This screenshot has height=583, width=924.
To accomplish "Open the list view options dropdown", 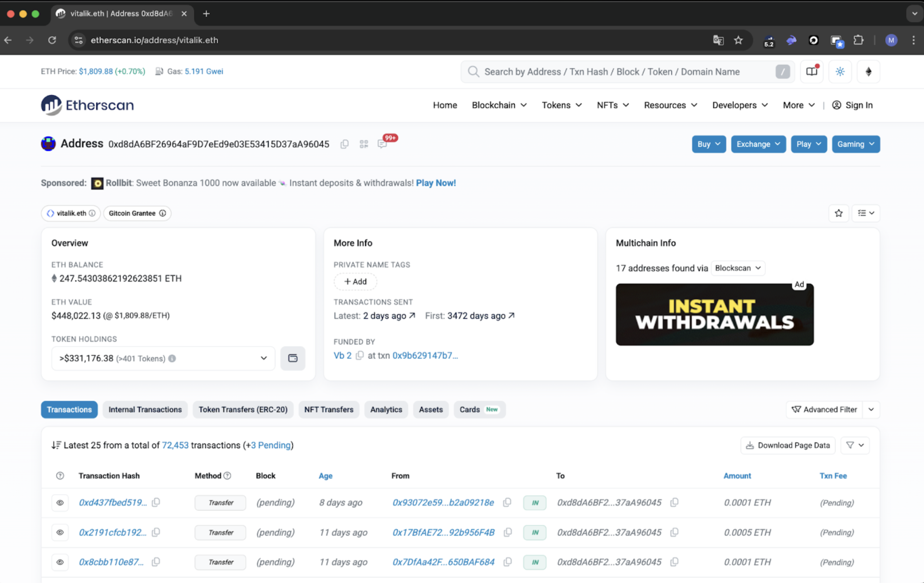I will click(x=866, y=213).
